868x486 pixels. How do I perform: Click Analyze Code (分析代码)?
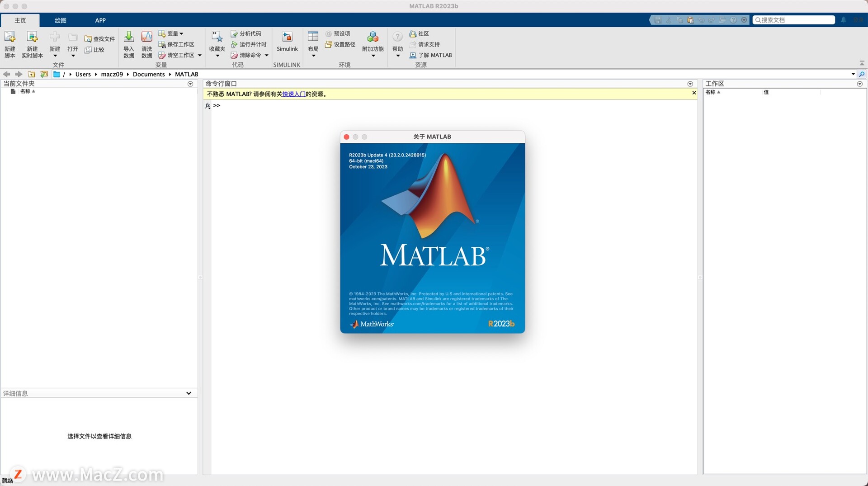coord(246,34)
